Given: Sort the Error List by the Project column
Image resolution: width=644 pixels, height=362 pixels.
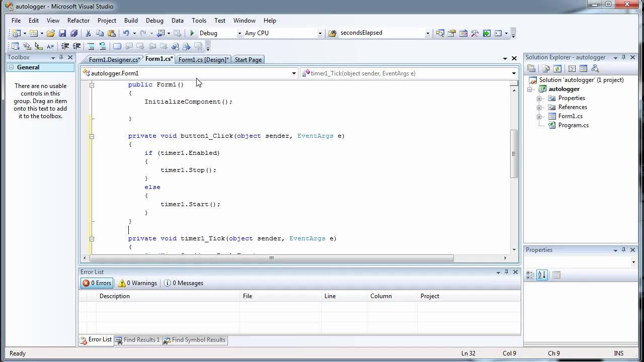Looking at the screenshot, I should [x=468, y=296].
